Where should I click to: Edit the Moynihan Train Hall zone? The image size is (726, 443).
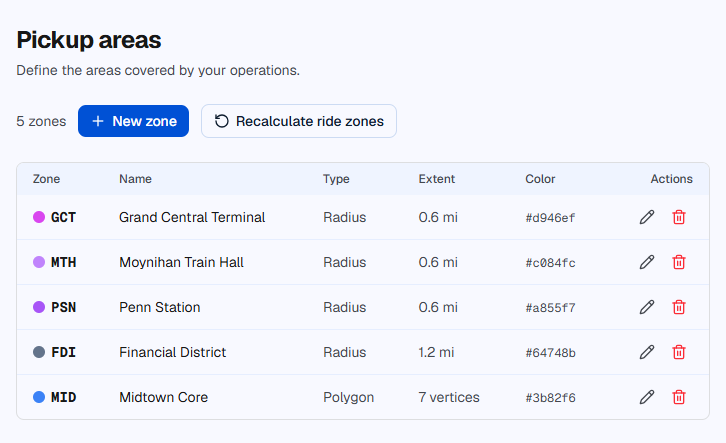[x=647, y=262]
